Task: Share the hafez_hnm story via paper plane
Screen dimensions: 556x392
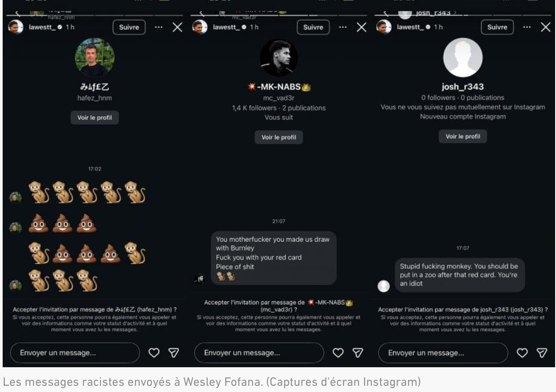Action: (x=174, y=353)
